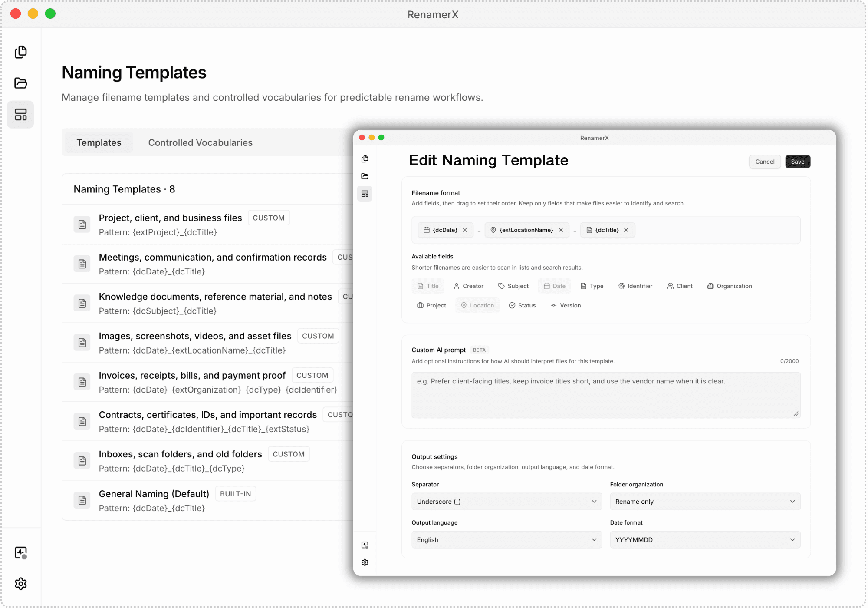The image size is (868, 608).
Task: Click activity icon in Edit window sidebar
Action: (365, 545)
